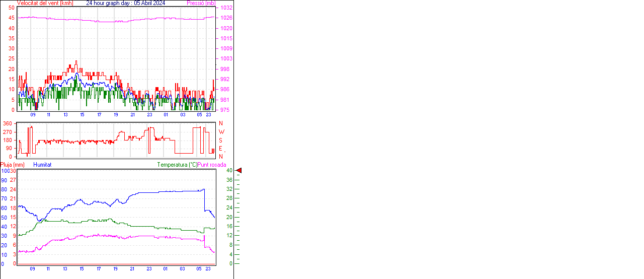
Task: Click the 'S' compass letter on direction chart
Action: tap(220, 140)
